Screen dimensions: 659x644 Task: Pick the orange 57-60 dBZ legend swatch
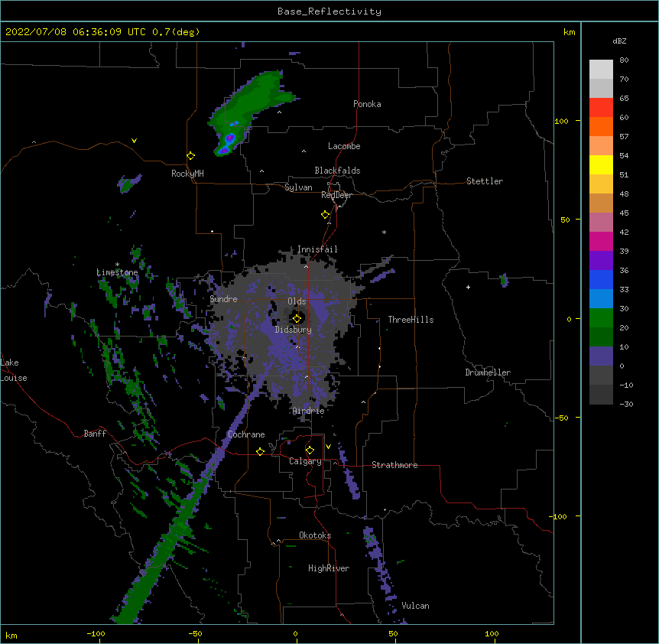[601, 126]
